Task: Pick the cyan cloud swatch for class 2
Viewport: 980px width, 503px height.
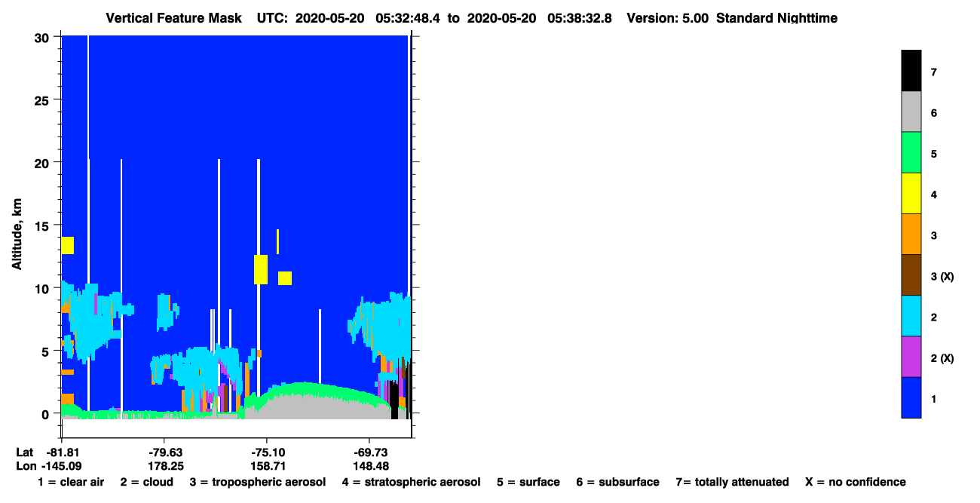Action: 911,315
